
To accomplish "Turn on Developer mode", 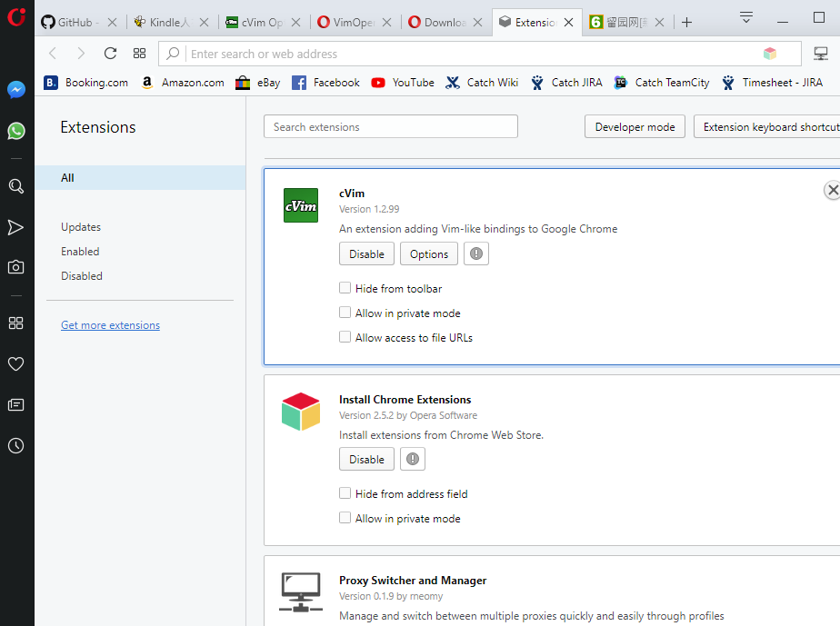I will [635, 127].
